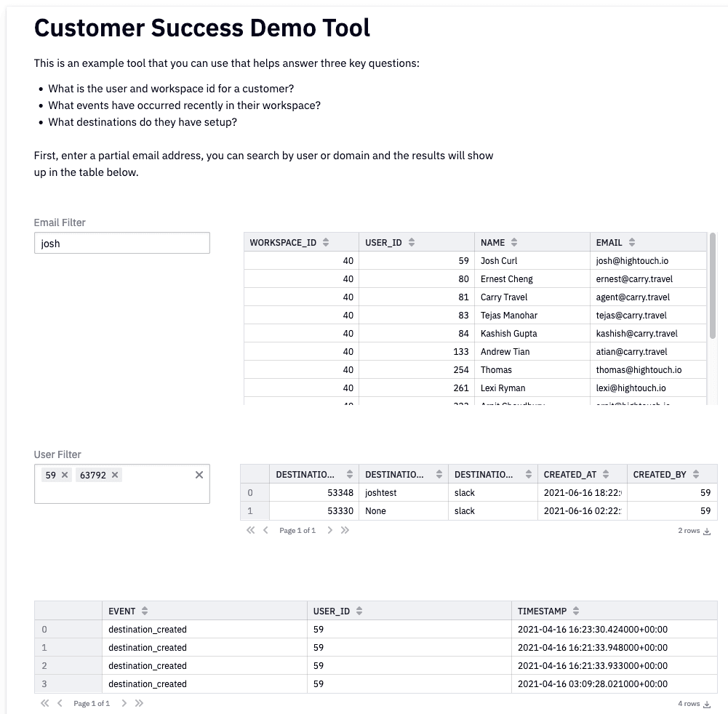Sort events by TIMESTAMP column
This screenshot has width=728, height=714.
pos(576,611)
